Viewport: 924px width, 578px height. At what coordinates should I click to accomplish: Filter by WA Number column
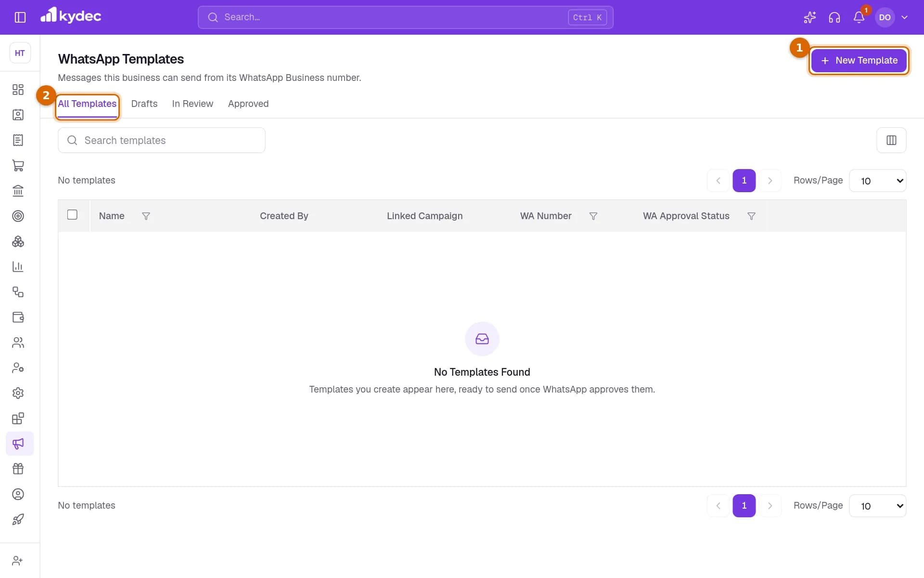(593, 216)
